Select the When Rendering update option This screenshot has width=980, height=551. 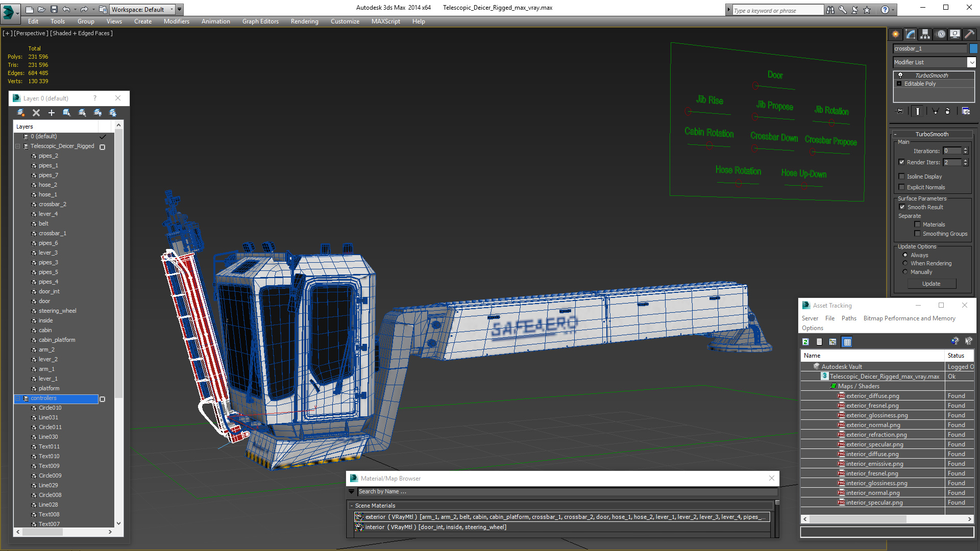(905, 263)
